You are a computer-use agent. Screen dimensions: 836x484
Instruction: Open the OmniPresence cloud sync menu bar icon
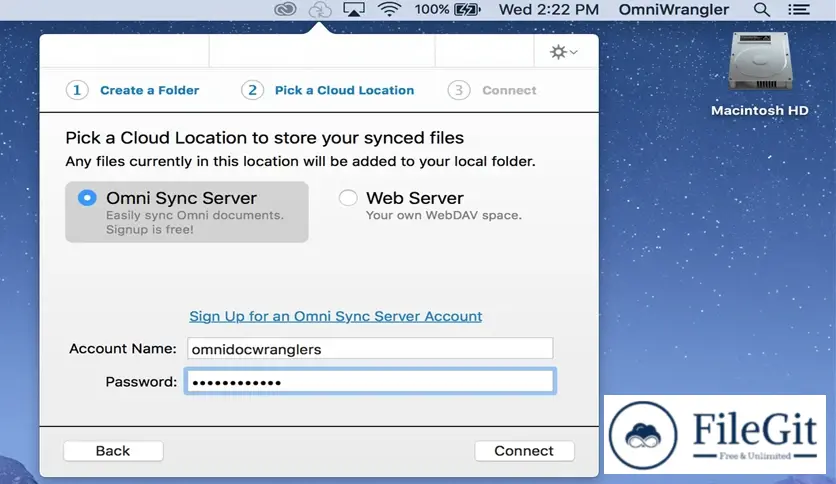pos(320,10)
